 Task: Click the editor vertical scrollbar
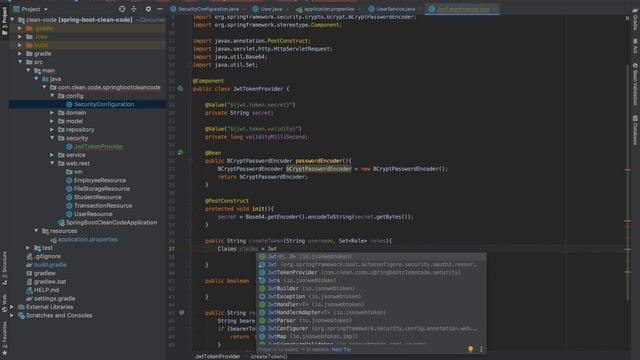click(x=627, y=184)
